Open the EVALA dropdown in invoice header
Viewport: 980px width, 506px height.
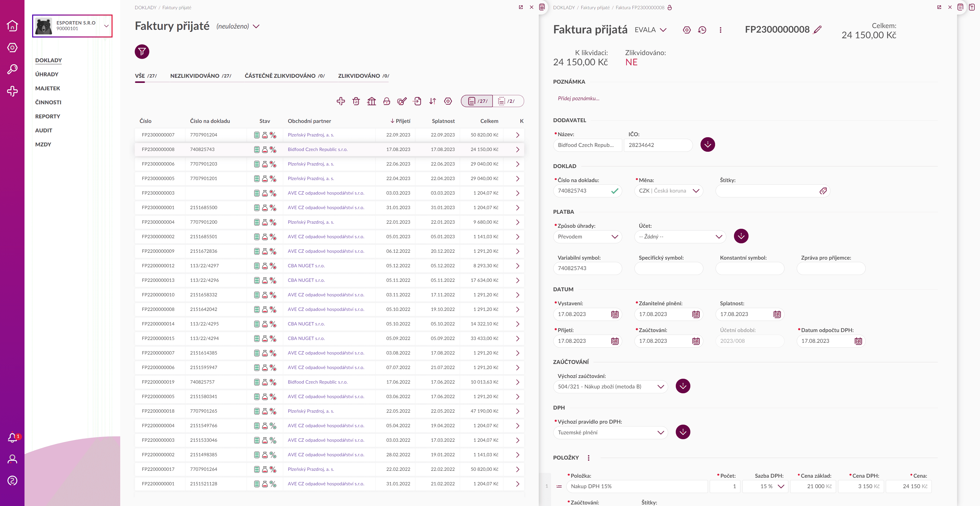click(x=651, y=30)
